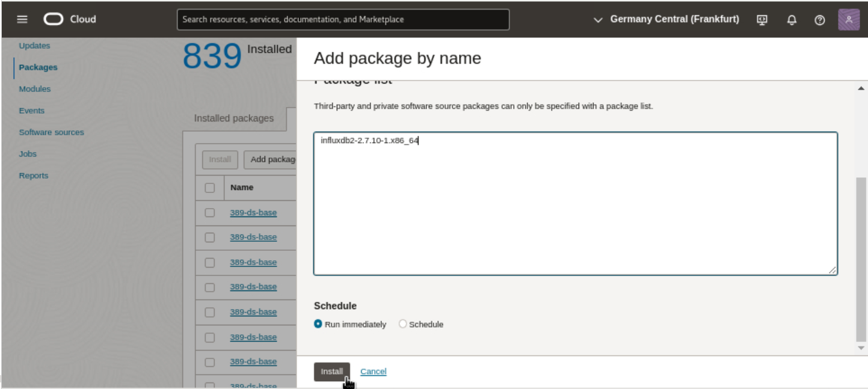This screenshot has height=389, width=868.
Task: Click the 839 installed packages count
Action: (212, 57)
